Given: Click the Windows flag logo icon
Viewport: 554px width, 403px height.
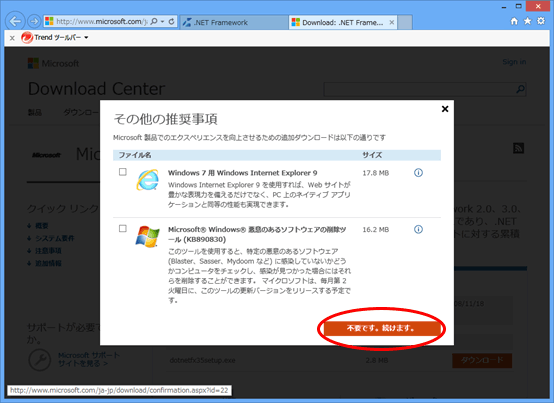Looking at the screenshot, I should pyautogui.click(x=147, y=236).
